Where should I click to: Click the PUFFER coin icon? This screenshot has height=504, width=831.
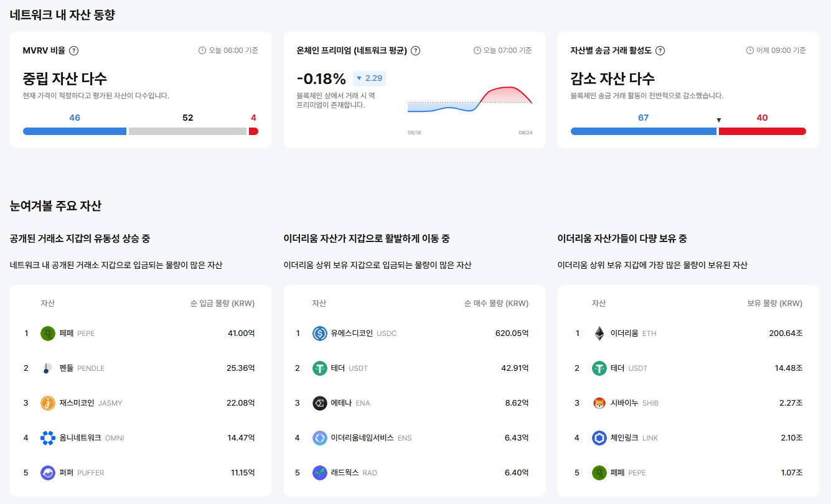point(48,473)
